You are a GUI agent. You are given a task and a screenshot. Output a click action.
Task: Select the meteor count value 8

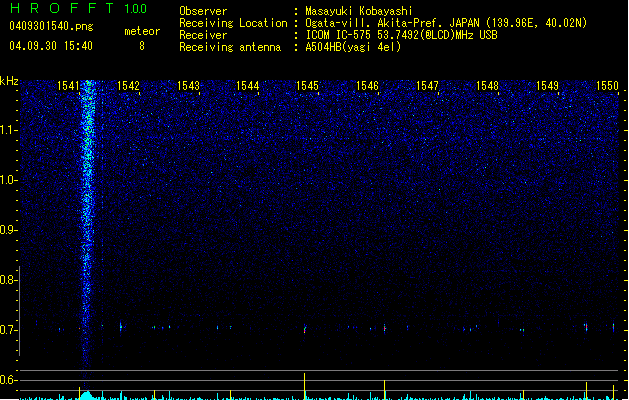[x=142, y=46]
